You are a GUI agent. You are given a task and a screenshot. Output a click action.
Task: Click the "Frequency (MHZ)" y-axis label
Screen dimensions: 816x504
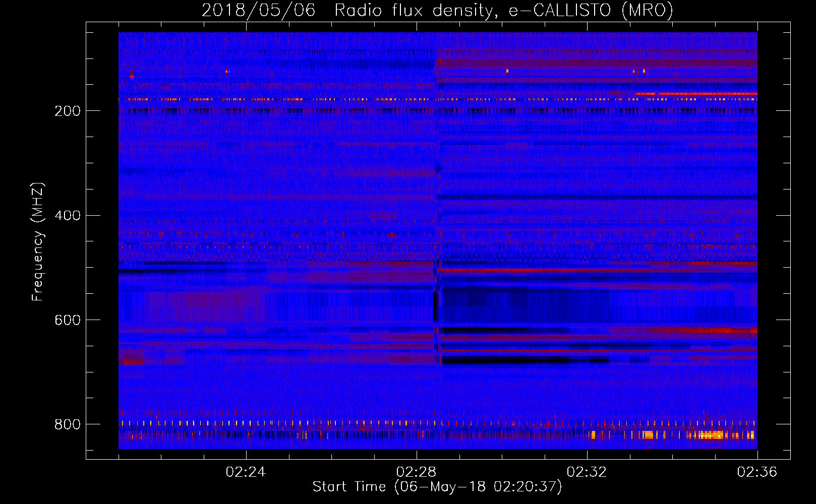[37, 242]
